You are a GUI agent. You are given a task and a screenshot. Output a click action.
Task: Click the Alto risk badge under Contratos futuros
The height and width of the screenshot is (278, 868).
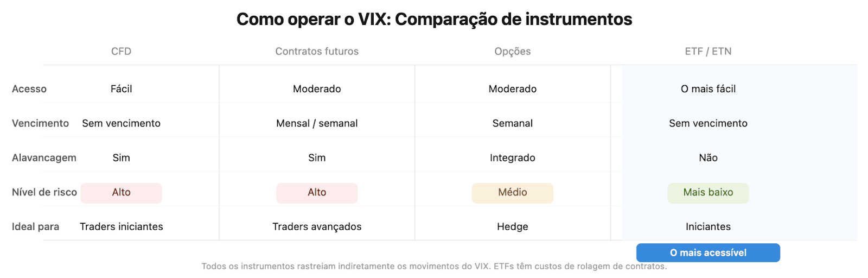point(317,193)
